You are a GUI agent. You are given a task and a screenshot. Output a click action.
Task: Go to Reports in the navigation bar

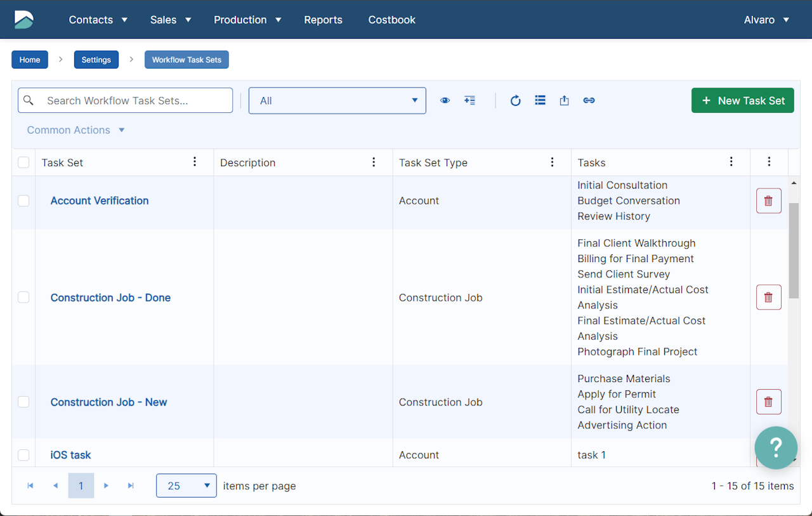tap(323, 20)
